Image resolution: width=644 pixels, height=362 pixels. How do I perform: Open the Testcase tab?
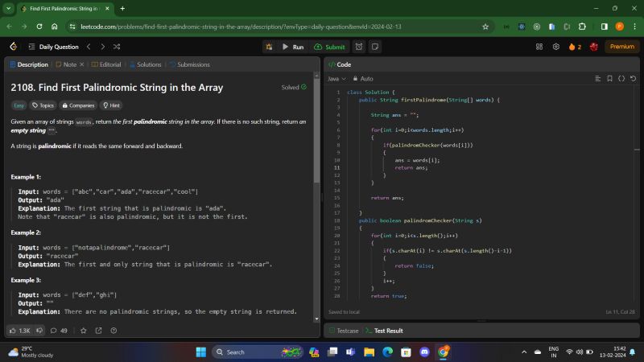pos(344,331)
